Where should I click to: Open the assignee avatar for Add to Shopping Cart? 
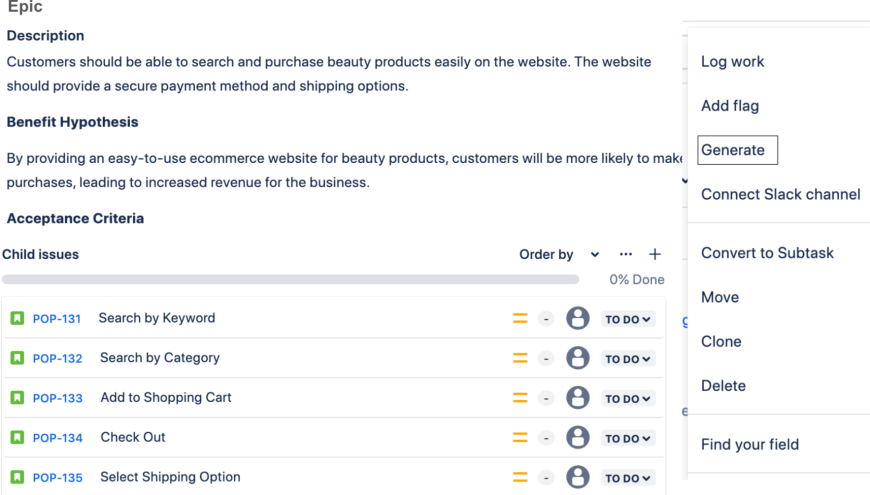(577, 398)
